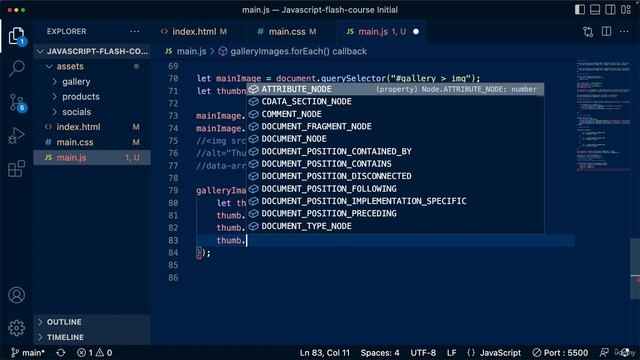Open index.html in the file explorer
640x360 pixels.
[92, 127]
